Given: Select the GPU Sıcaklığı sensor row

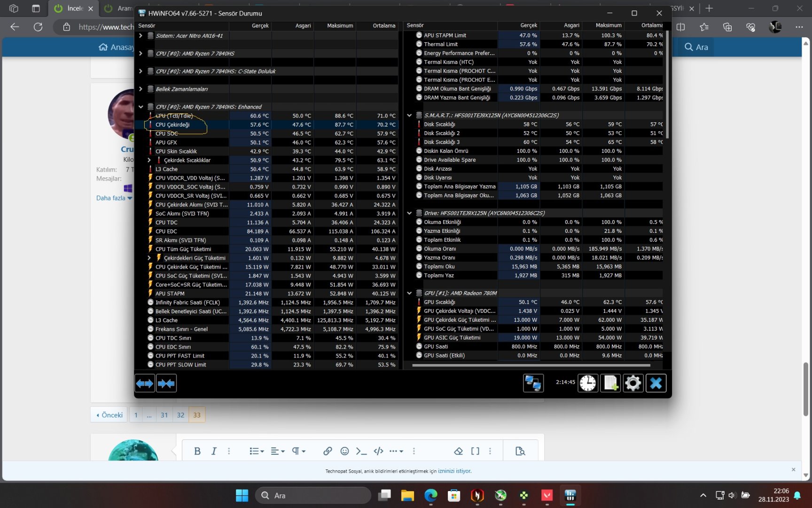Looking at the screenshot, I should [536, 302].
